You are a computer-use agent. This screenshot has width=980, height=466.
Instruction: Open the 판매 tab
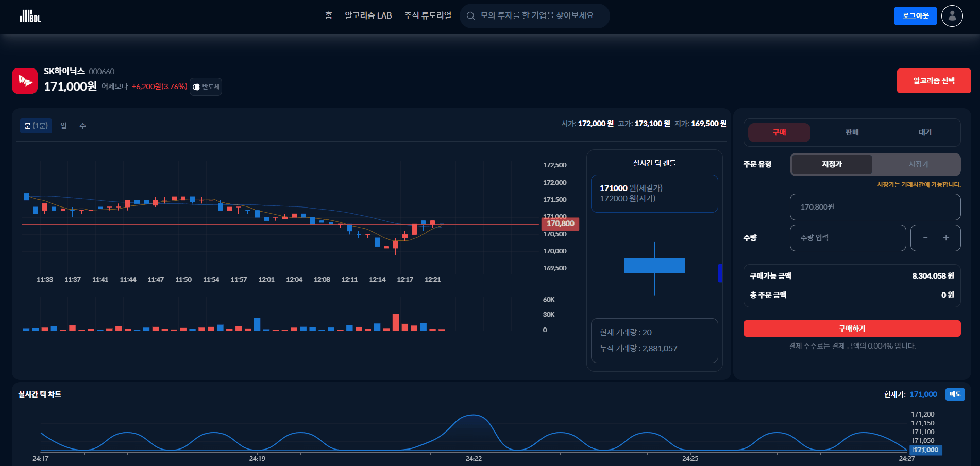[x=852, y=132]
